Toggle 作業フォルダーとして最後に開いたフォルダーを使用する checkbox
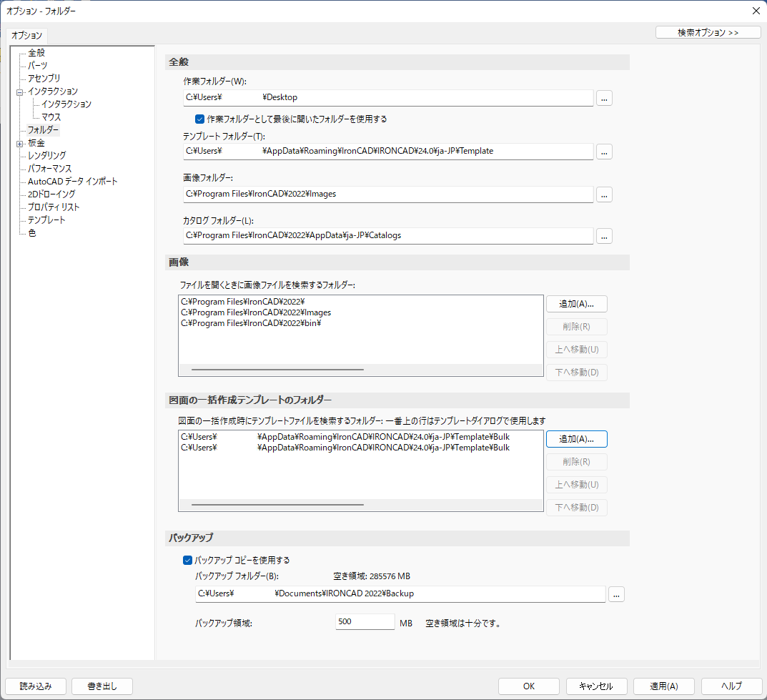Image resolution: width=767 pixels, height=700 pixels. [x=200, y=119]
